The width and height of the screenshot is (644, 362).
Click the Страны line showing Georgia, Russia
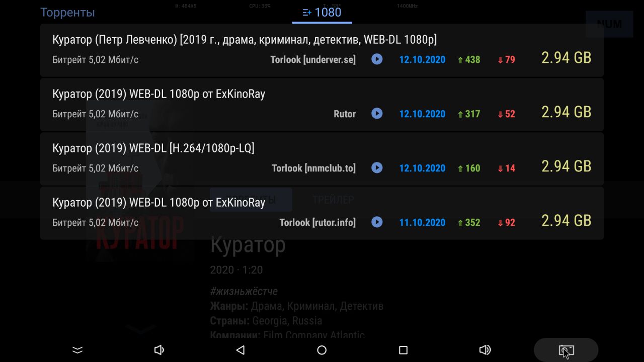(x=266, y=321)
